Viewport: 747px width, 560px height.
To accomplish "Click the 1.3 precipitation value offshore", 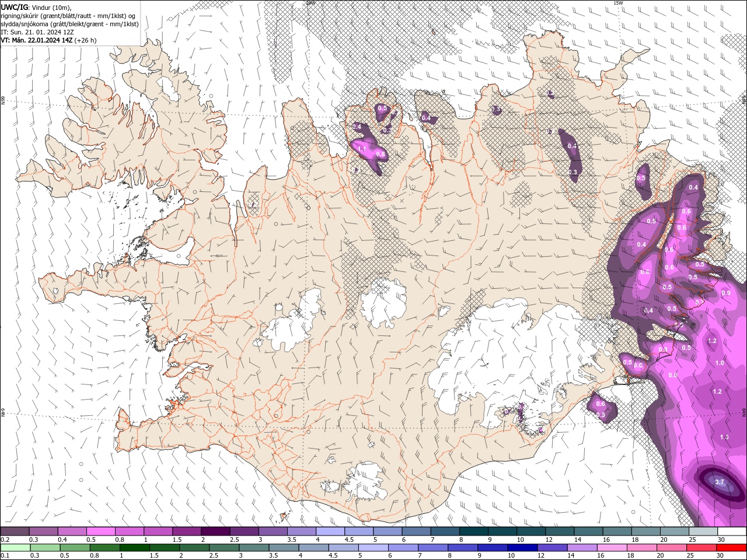I will pyautogui.click(x=724, y=437).
